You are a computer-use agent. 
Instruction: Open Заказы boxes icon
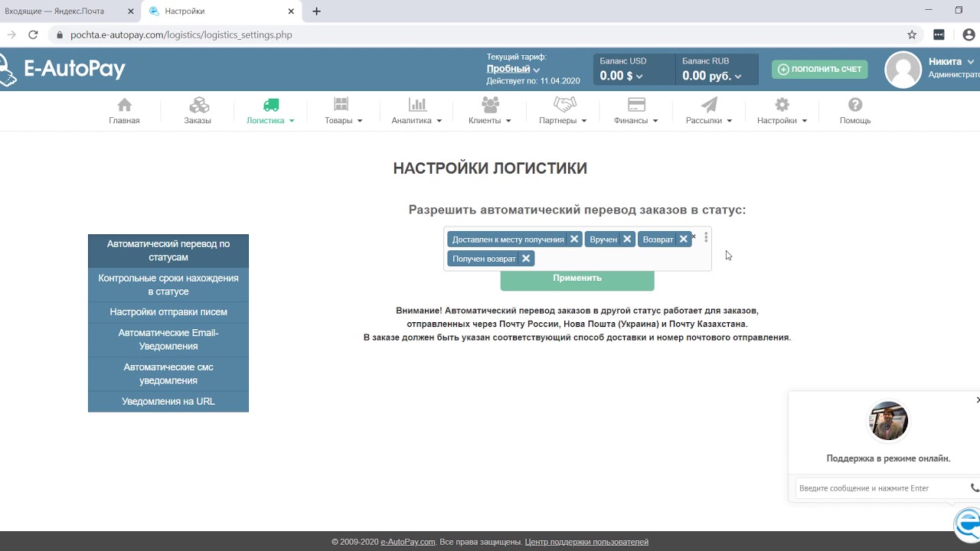(199, 105)
